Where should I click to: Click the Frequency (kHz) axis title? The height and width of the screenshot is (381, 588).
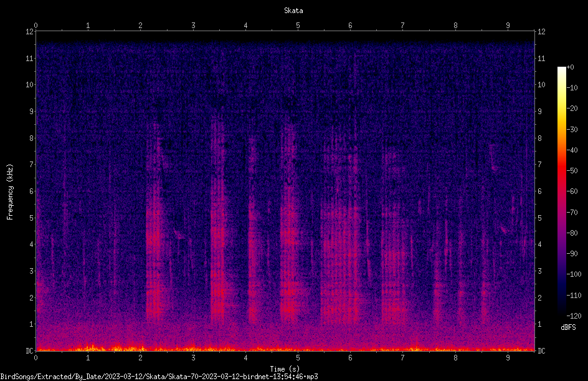[x=10, y=192]
